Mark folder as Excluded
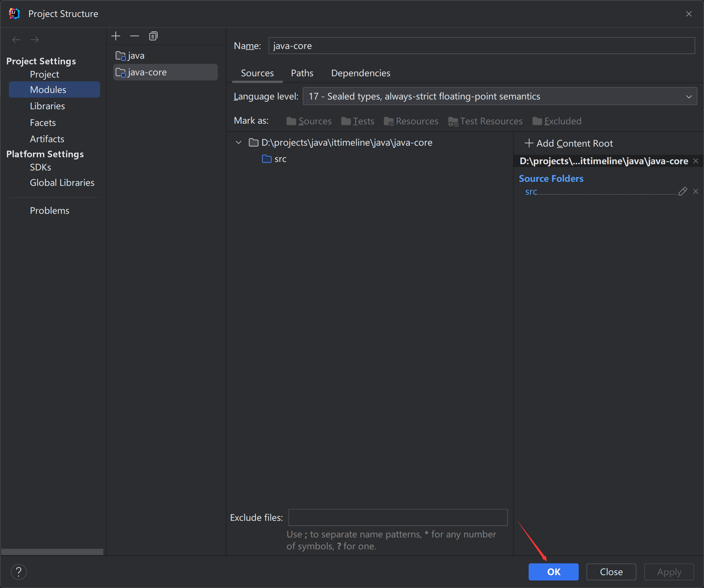This screenshot has width=704, height=588. click(x=557, y=121)
